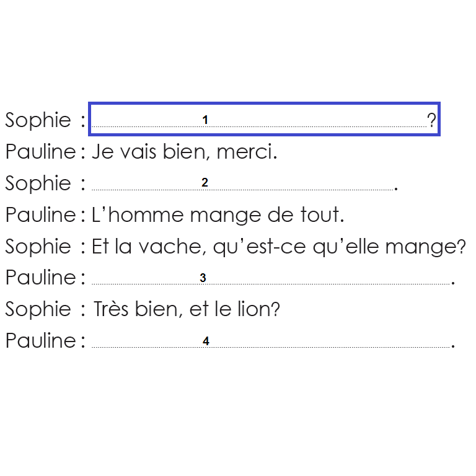476x476 pixels.
Task: Click the sentence "Je vais bien, merci."
Action: click(x=184, y=151)
